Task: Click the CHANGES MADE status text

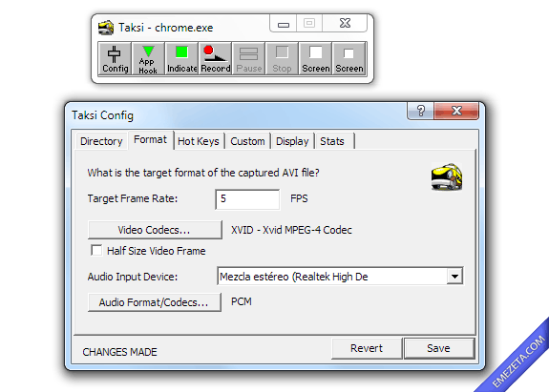Action: tap(119, 352)
